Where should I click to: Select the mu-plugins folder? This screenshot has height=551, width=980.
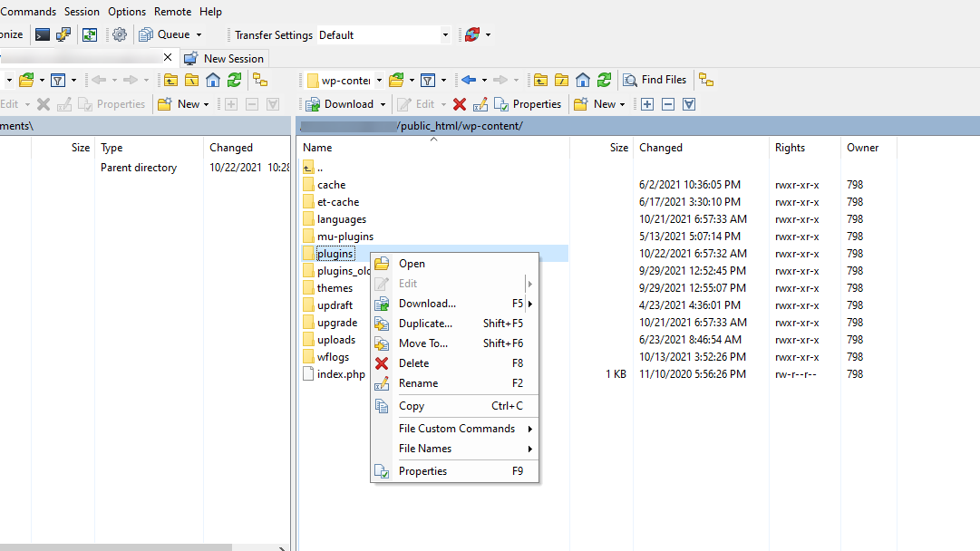pyautogui.click(x=345, y=237)
